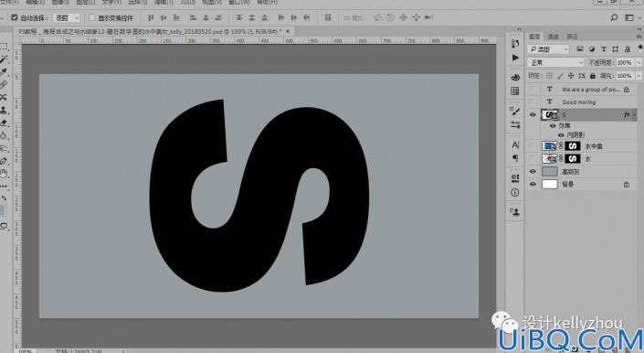Image resolution: width=644 pixels, height=353 pixels.
Task: Toggle the Auto-Select checkbox
Action: click(x=15, y=17)
